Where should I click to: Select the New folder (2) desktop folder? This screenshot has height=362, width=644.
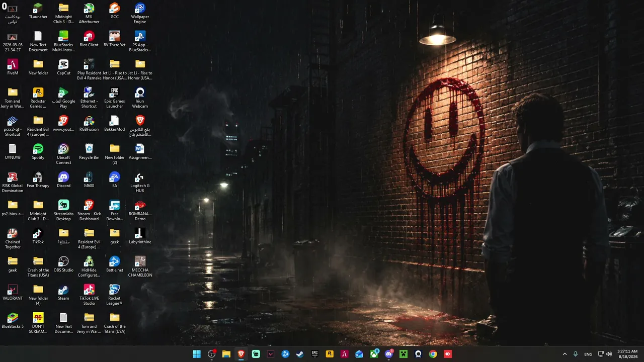click(x=115, y=154)
